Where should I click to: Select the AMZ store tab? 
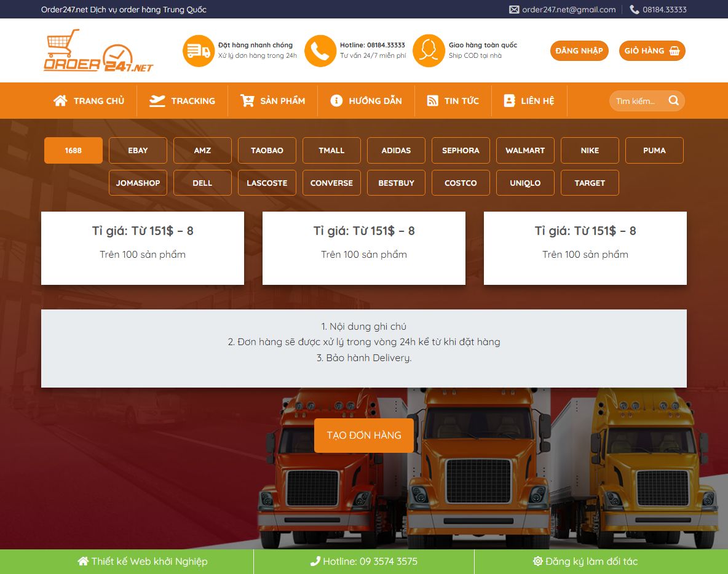point(202,151)
